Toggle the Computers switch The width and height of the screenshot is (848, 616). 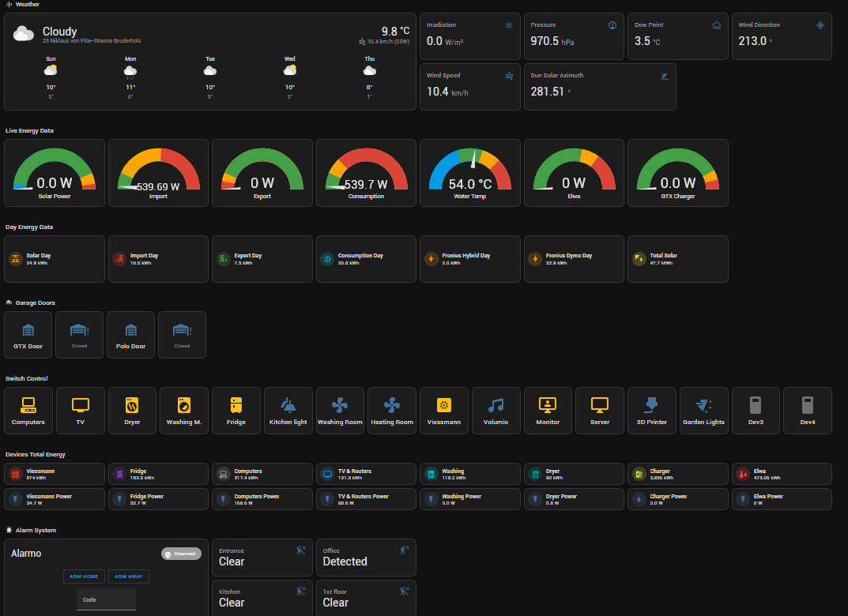(x=28, y=410)
